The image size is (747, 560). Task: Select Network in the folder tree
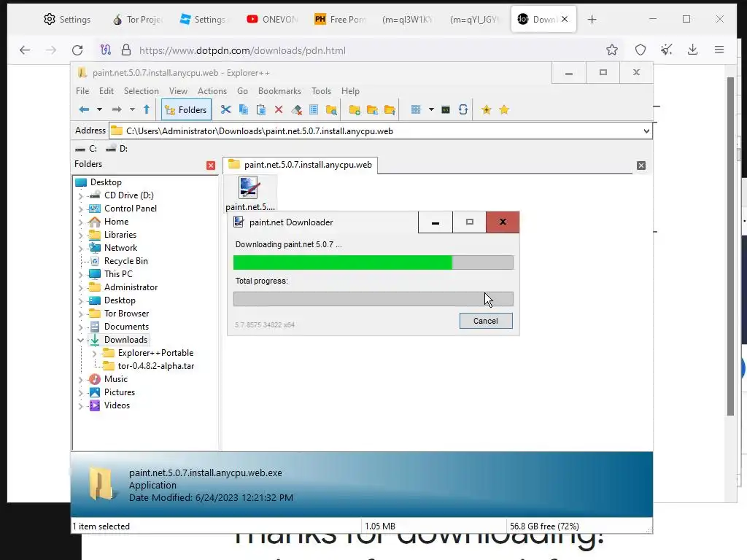point(120,248)
